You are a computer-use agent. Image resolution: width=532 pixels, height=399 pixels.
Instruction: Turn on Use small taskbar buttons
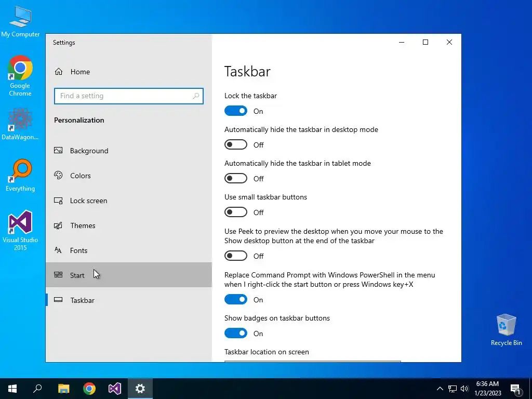click(236, 212)
